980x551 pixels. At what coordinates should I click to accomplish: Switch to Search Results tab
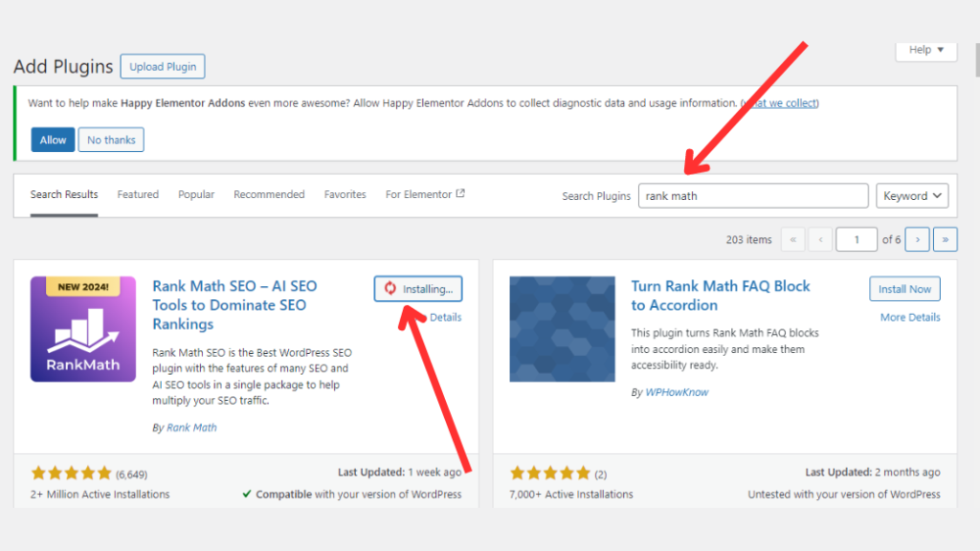64,194
